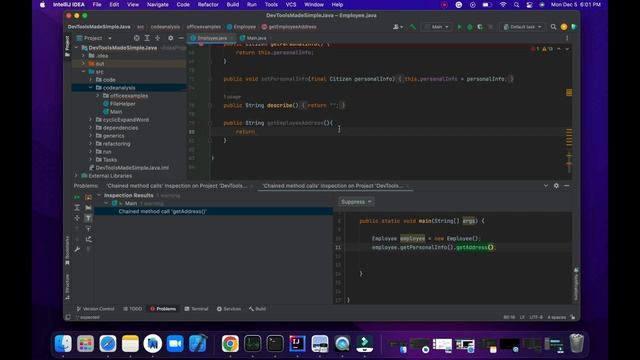Open Search Everywhere magnifier in IntelliJ toolbar
The height and width of the screenshot is (360, 640).
(x=553, y=27)
